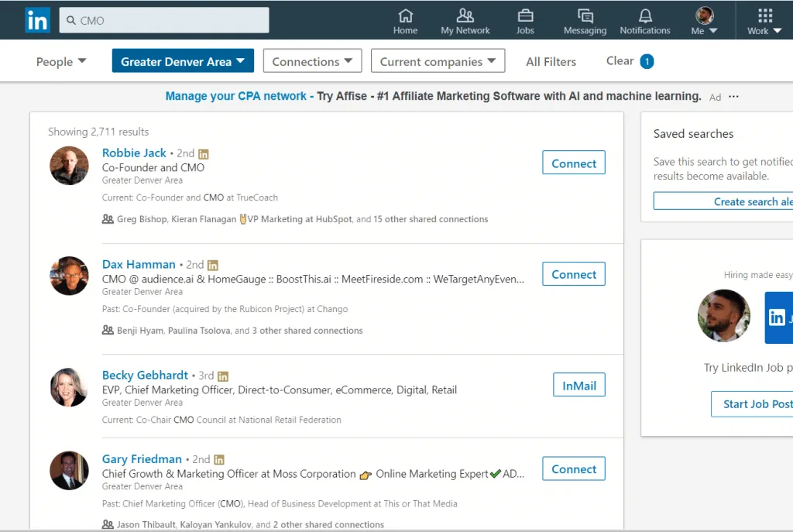Open Becky Gebhardt's profile name link
Screen dimensions: 793x532
[x=145, y=375]
